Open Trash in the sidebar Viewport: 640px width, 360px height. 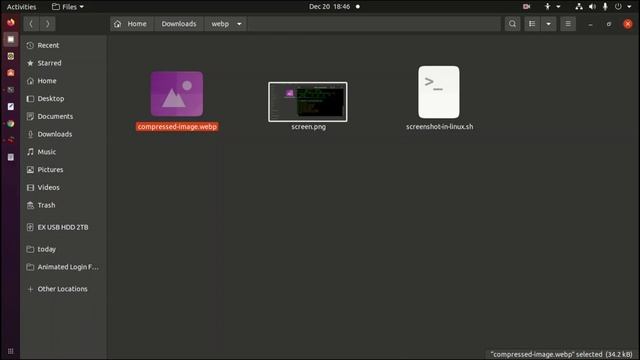(x=64, y=205)
